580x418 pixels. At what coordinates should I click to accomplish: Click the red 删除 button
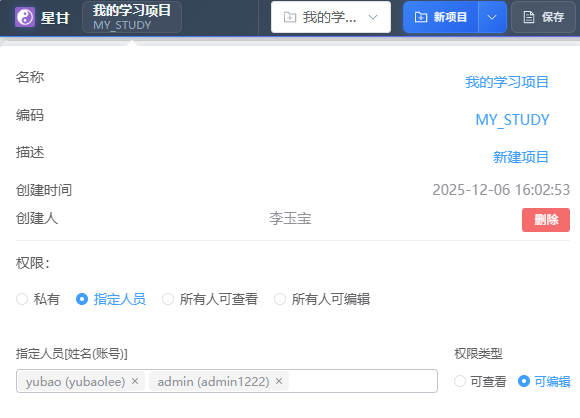click(546, 220)
